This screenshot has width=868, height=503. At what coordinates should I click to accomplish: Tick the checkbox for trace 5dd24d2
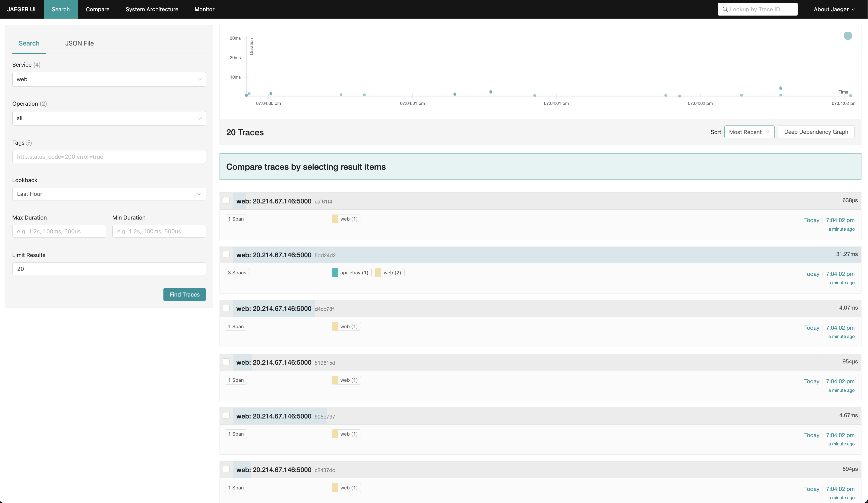coord(226,254)
